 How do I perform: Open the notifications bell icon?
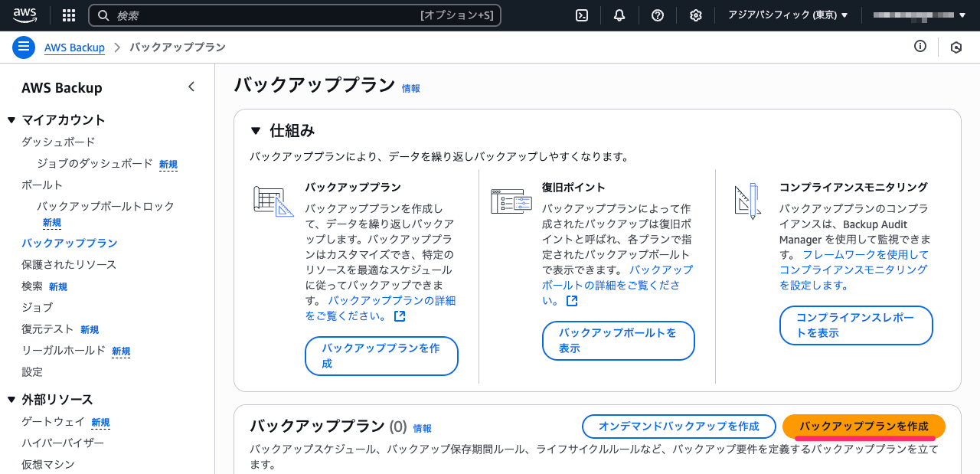click(x=619, y=15)
